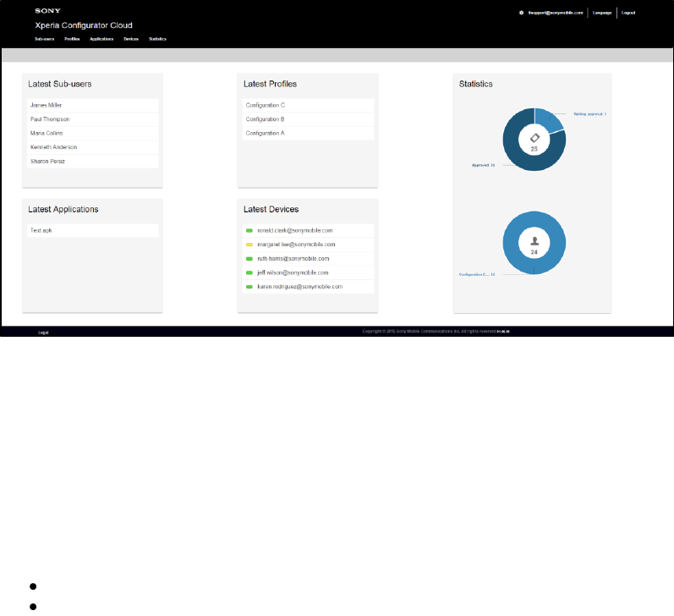Open the Language selector in the header
This screenshot has width=674, height=616.
pyautogui.click(x=602, y=13)
